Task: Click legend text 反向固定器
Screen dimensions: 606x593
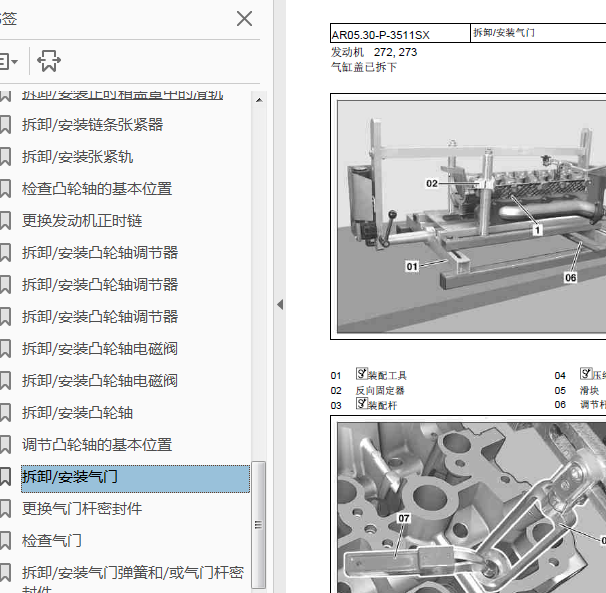Action: (x=380, y=390)
